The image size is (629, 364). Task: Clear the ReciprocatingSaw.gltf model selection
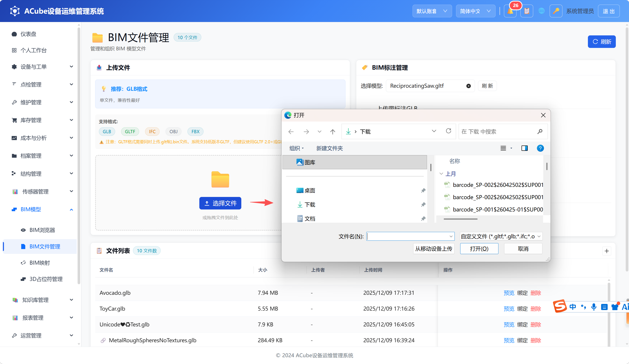click(469, 86)
